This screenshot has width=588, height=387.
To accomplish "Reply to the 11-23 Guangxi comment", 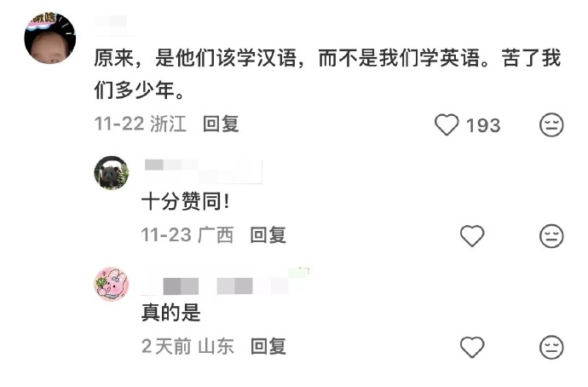I will pyautogui.click(x=268, y=235).
